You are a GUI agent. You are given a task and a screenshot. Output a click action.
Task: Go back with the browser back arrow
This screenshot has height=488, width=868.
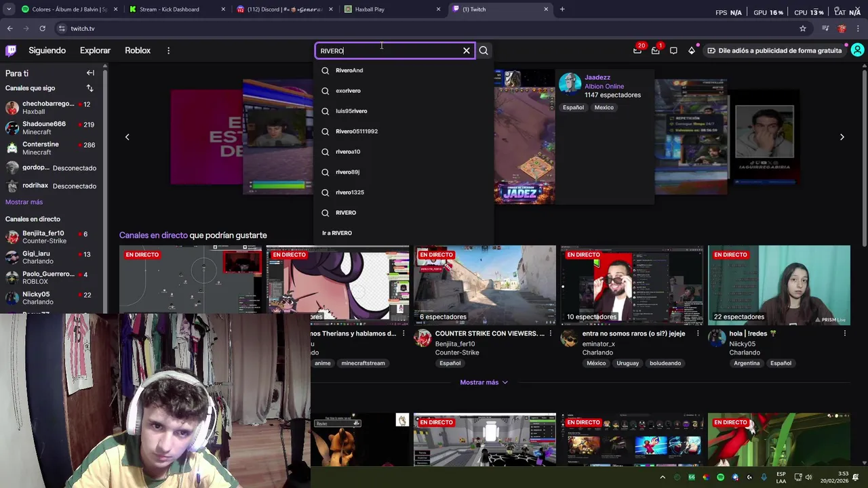coord(9,28)
